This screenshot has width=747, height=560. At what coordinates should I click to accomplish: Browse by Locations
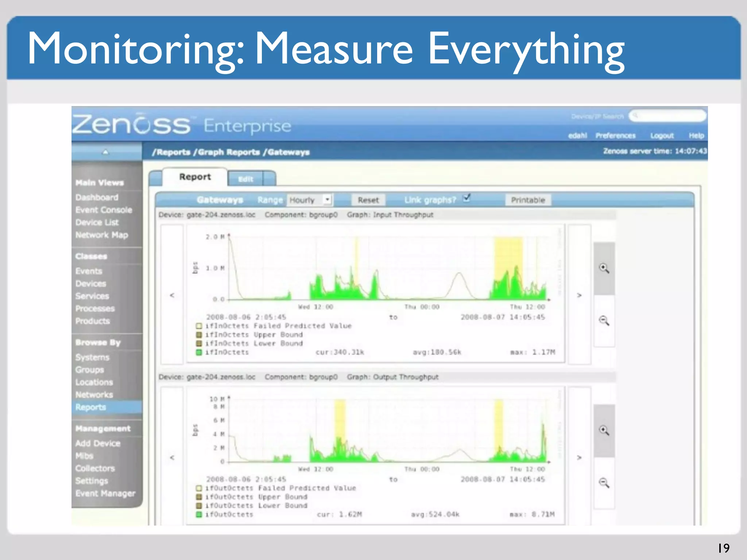tap(94, 382)
